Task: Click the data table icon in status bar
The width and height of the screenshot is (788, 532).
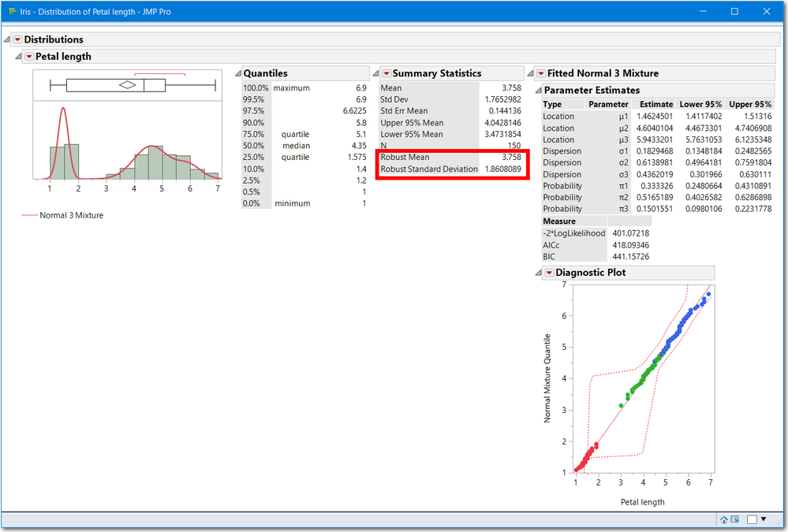Action: pyautogui.click(x=734, y=519)
